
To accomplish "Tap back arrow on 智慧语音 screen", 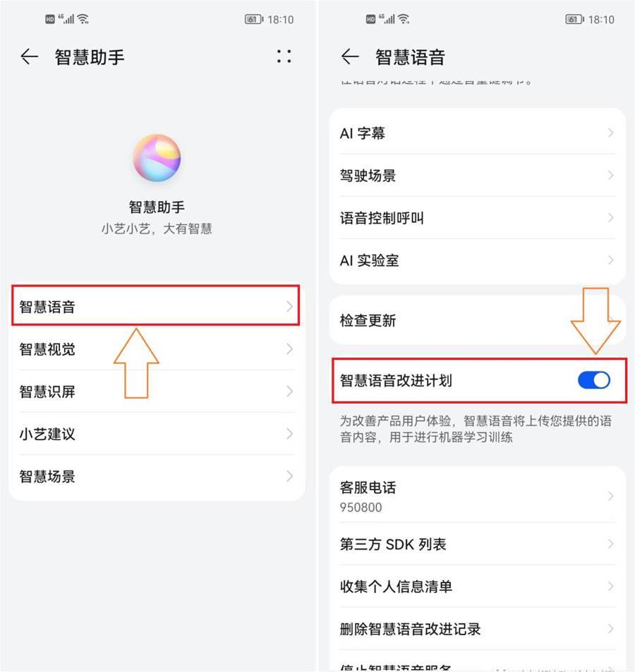I will 350,56.
